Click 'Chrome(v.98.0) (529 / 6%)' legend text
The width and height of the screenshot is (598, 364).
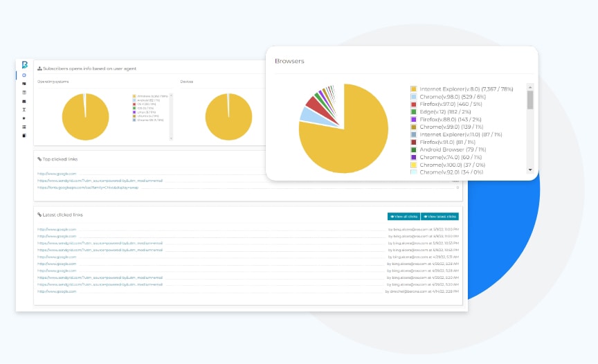coord(453,97)
